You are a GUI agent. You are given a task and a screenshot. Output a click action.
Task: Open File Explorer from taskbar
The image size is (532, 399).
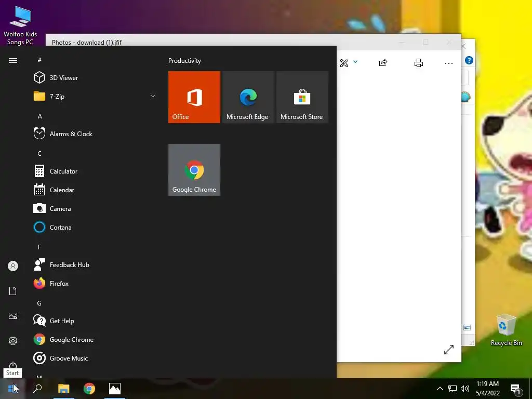coord(64,389)
